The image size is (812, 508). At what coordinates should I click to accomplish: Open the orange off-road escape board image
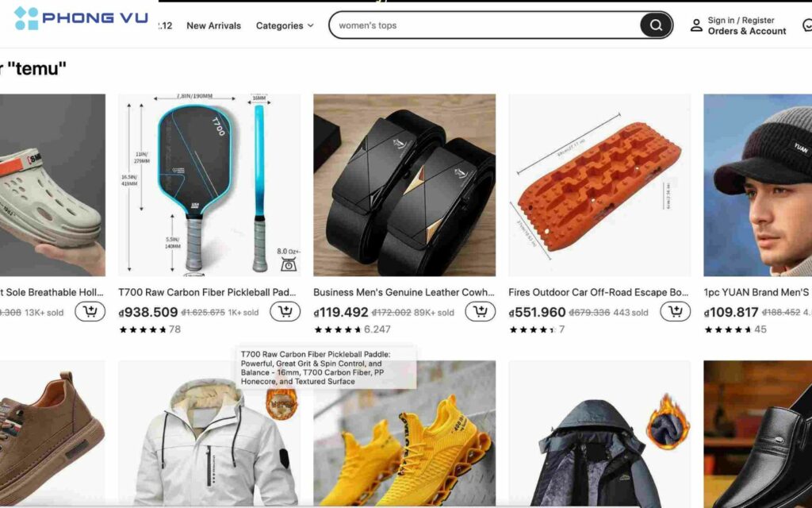[599, 185]
